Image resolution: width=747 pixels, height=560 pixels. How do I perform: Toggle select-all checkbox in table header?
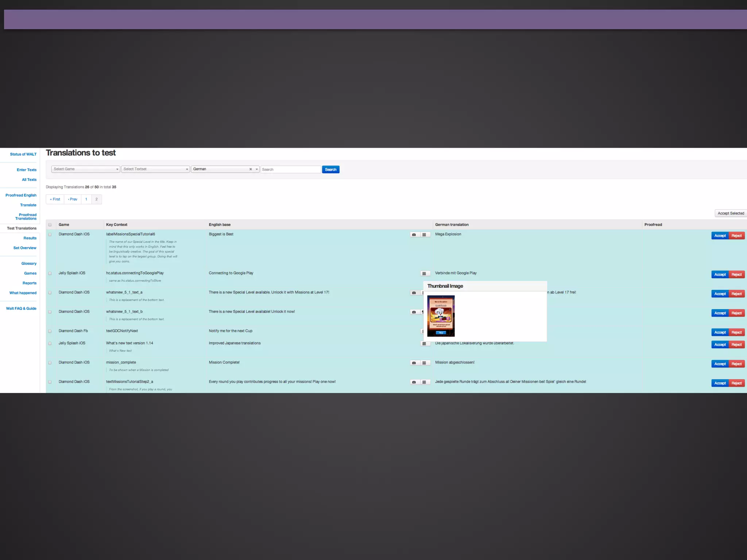tap(50, 225)
